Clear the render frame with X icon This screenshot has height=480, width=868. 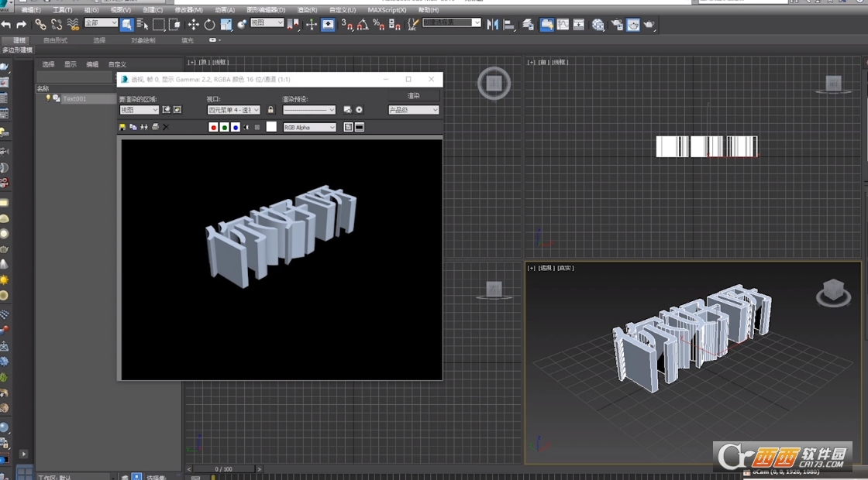pyautogui.click(x=165, y=127)
